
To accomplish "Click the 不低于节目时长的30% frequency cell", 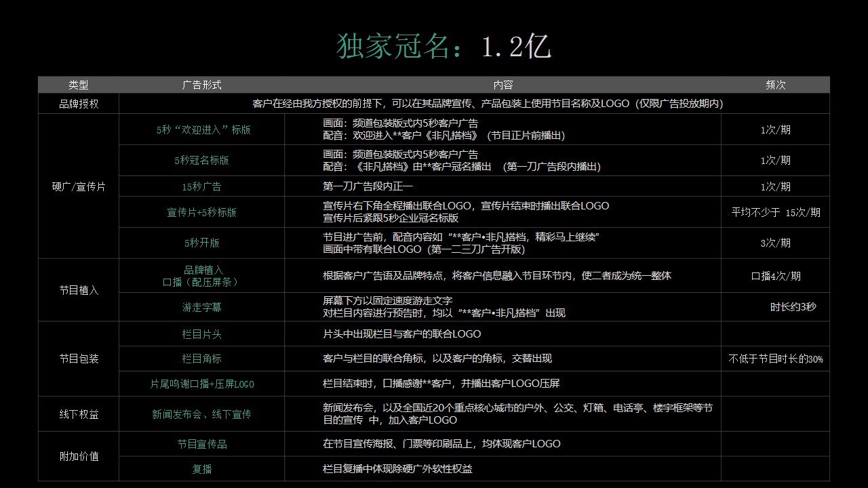I will click(775, 359).
